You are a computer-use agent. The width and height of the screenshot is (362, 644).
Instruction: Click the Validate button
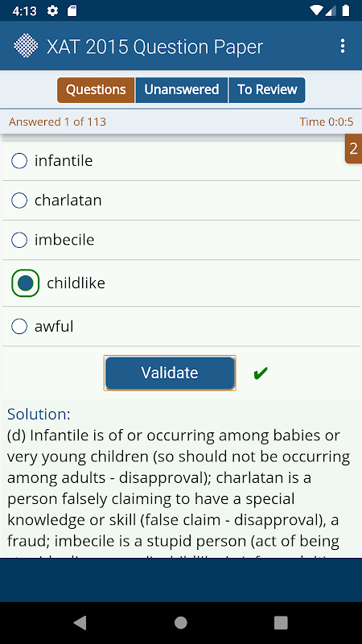tap(170, 373)
